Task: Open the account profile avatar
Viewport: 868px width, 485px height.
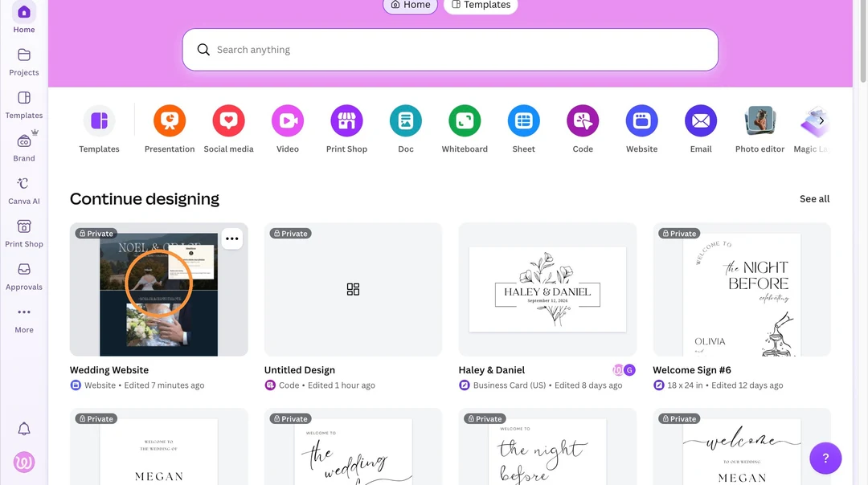Action: [x=24, y=462]
